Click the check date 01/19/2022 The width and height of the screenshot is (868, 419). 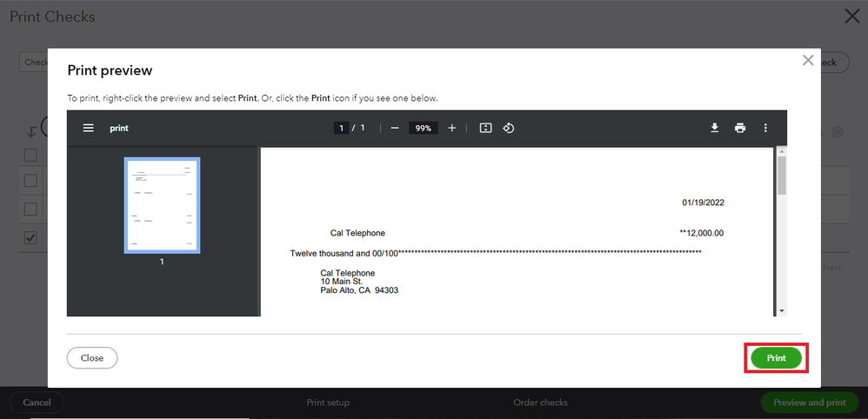point(703,203)
